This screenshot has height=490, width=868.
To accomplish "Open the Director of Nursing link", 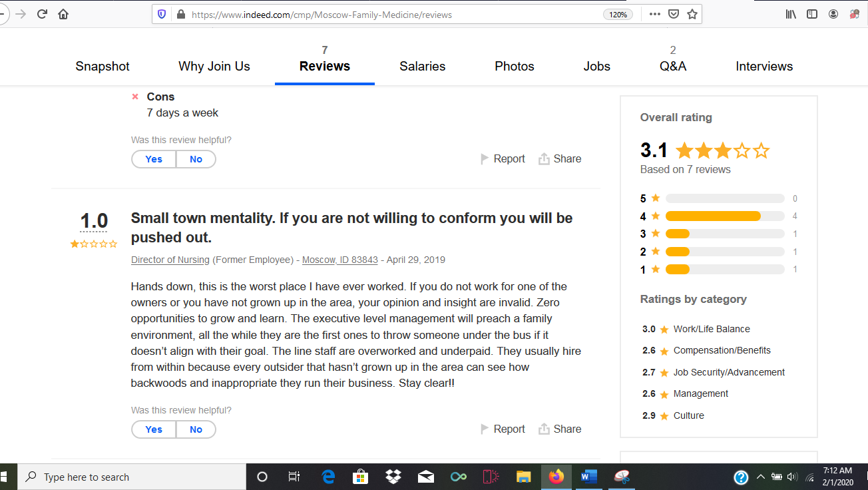I will coord(170,260).
